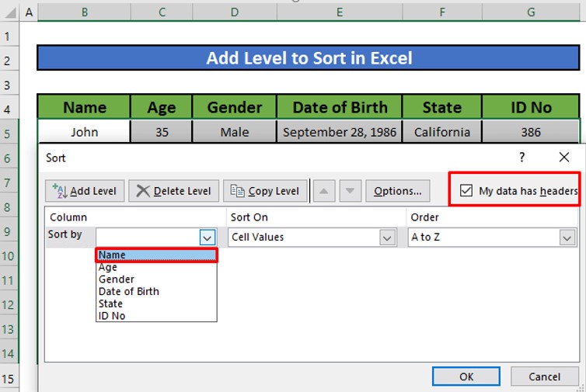
Task: Move the sort level up with the arrow
Action: tap(324, 191)
